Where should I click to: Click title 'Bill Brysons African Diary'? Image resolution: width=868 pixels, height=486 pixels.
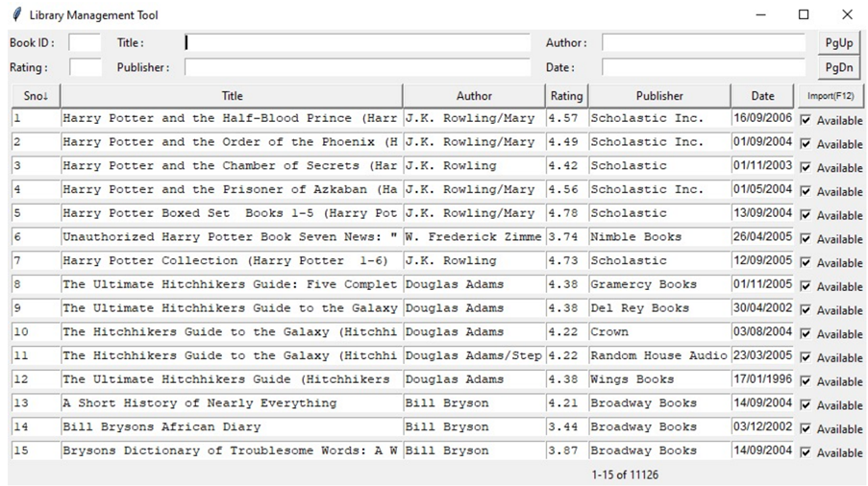tap(232, 427)
